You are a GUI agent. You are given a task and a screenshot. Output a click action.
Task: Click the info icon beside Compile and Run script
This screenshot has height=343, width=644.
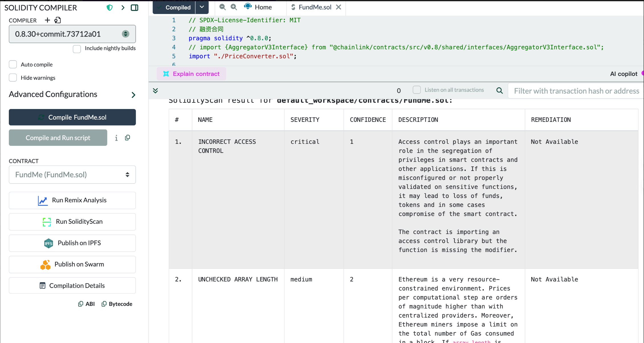coord(116,138)
